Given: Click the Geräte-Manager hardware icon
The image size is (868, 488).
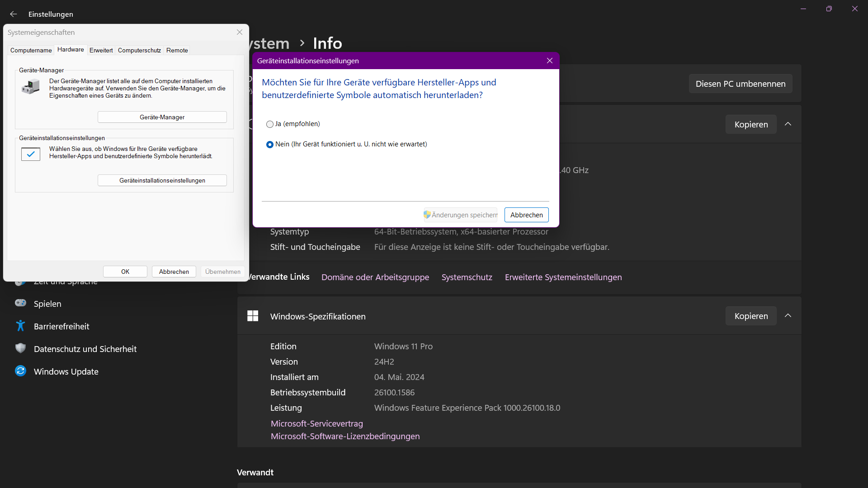Looking at the screenshot, I should tap(31, 86).
